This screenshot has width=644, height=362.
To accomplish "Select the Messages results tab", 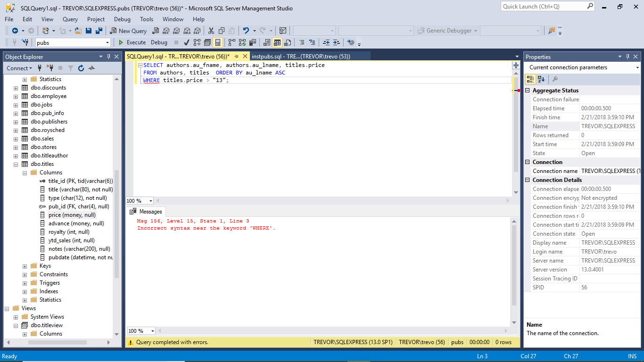I will pos(146,212).
